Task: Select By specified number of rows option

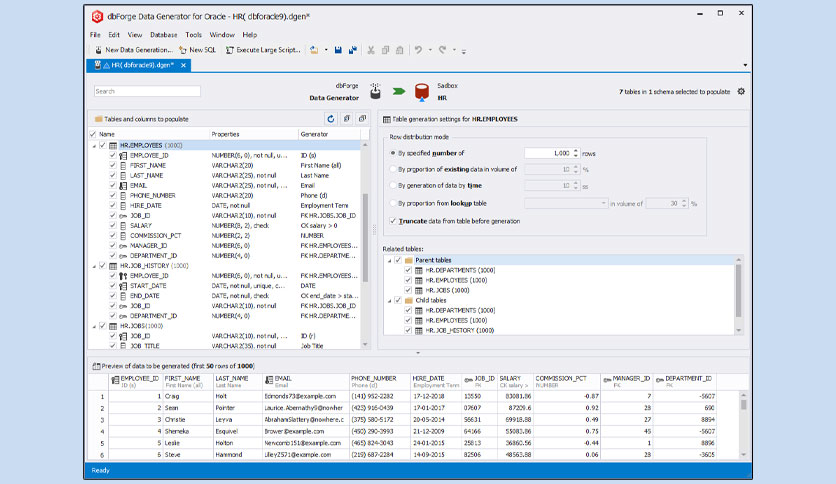Action: pyautogui.click(x=393, y=153)
